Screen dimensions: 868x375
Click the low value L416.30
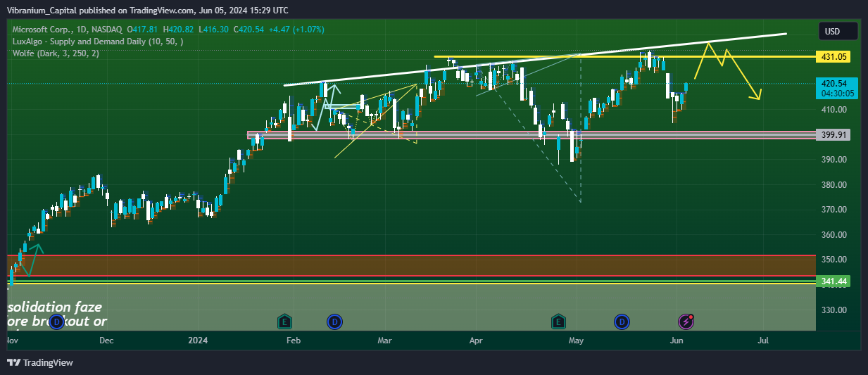pyautogui.click(x=214, y=30)
